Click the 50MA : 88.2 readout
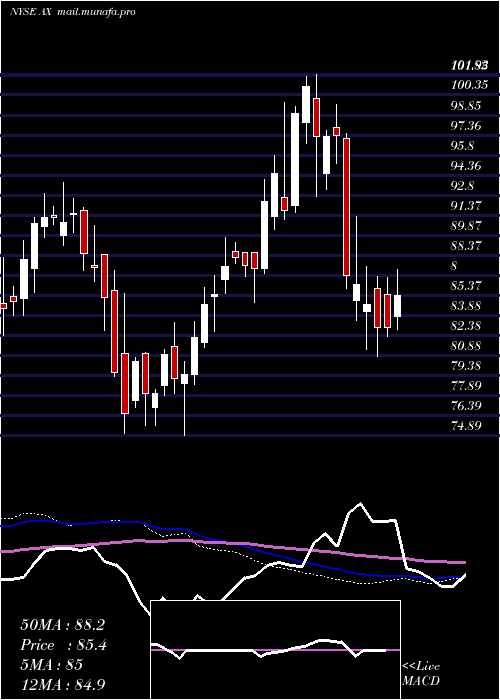500x700 pixels. (x=62, y=625)
